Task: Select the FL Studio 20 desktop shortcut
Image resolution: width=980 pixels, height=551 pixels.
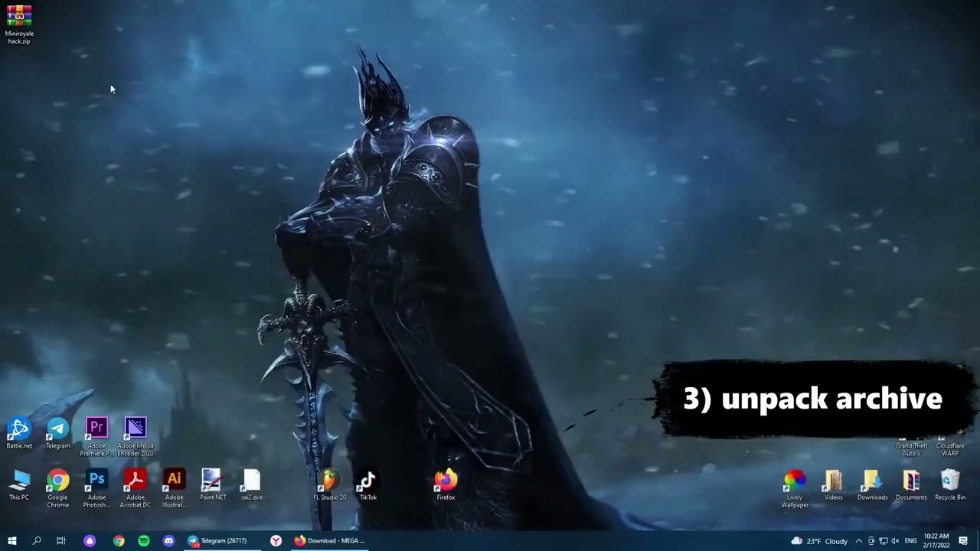Action: tap(329, 485)
